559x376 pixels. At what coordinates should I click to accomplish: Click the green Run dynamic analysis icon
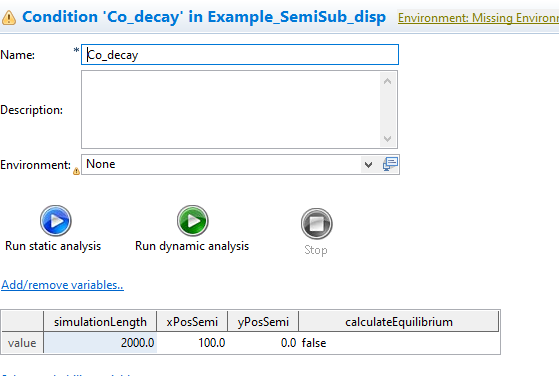[193, 221]
